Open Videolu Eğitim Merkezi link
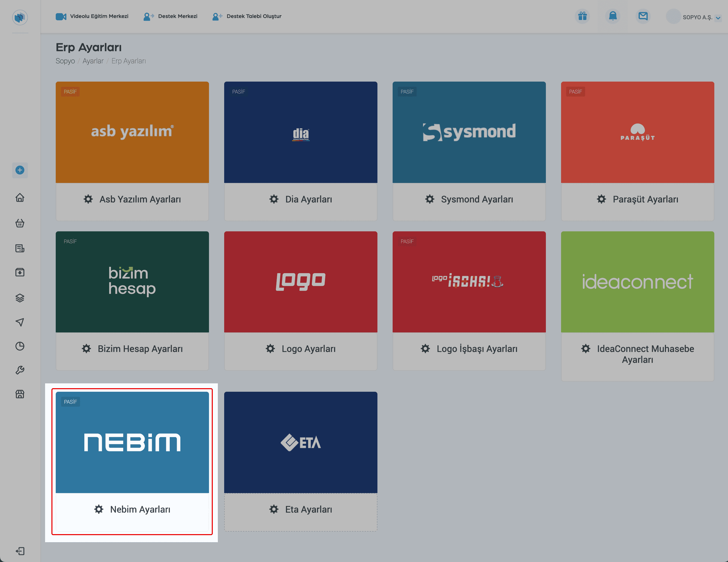 click(92, 16)
